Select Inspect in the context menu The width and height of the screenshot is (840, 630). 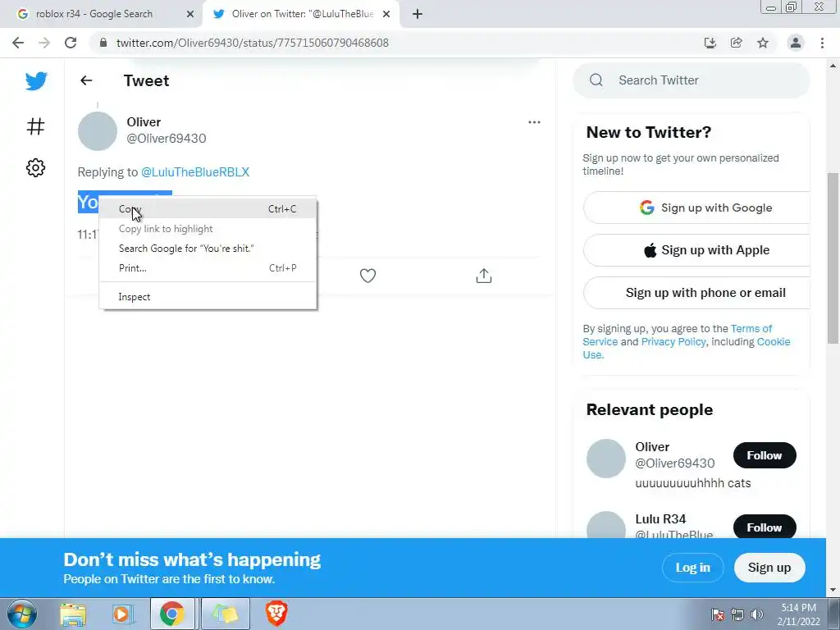(208, 297)
